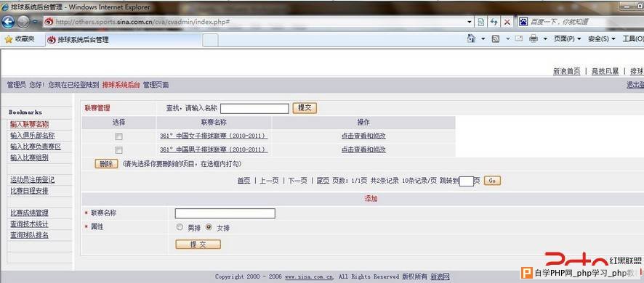644x283 pixels.
Task: Open the 页面(P) menu
Action: pyautogui.click(x=567, y=39)
